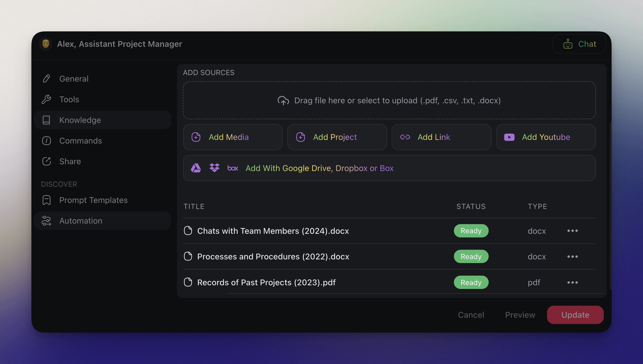Open options menu for Processes and Procedures
This screenshot has width=643, height=364.
[x=572, y=257]
